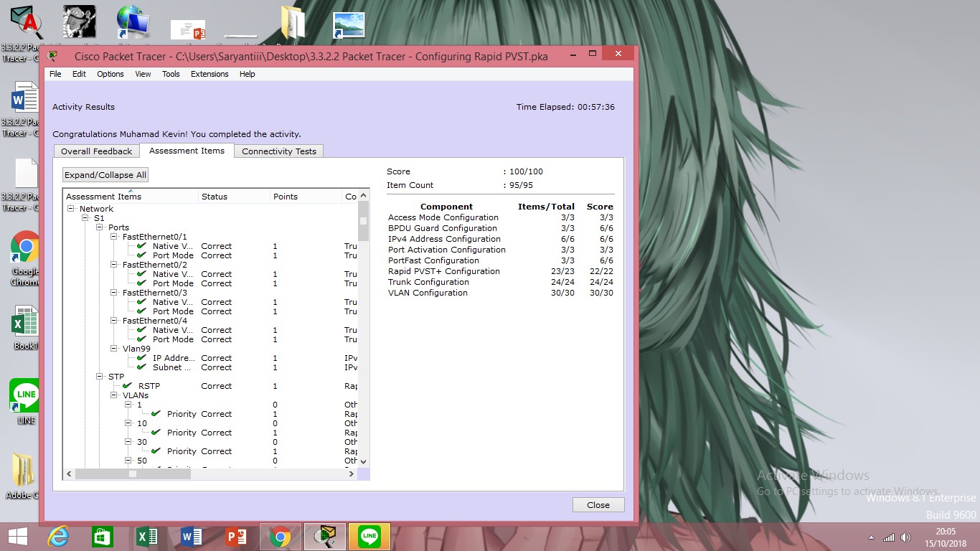Screen dimensions: 980x551
Task: Collapse VLAN 10 node
Action: click(x=129, y=423)
